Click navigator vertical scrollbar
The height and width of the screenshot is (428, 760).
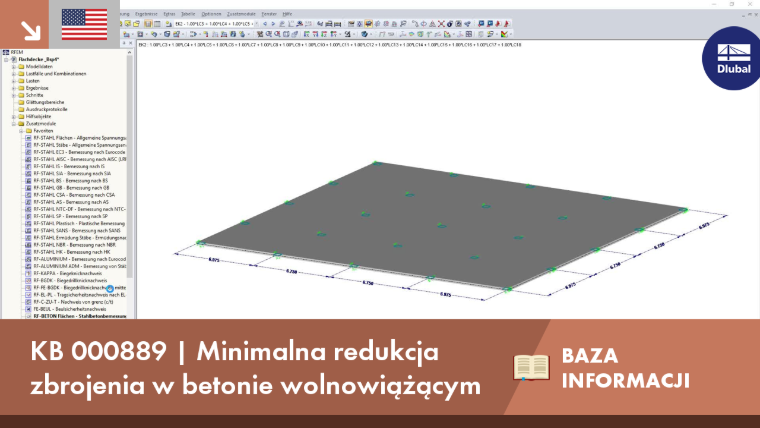tap(129, 184)
